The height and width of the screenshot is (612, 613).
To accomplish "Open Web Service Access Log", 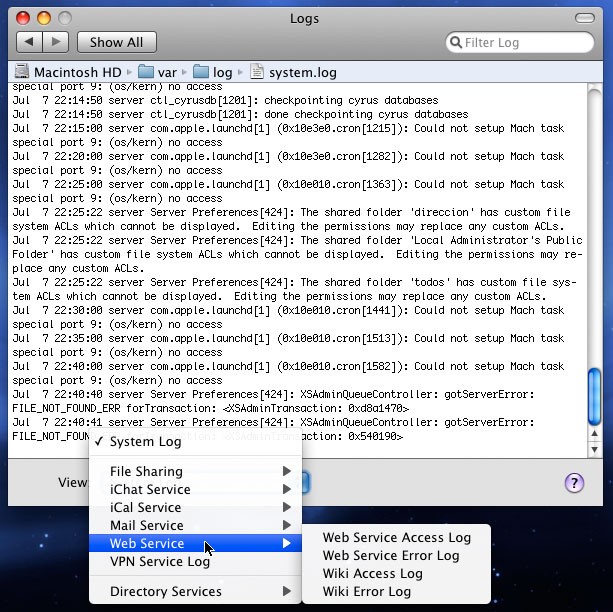I will tap(396, 538).
